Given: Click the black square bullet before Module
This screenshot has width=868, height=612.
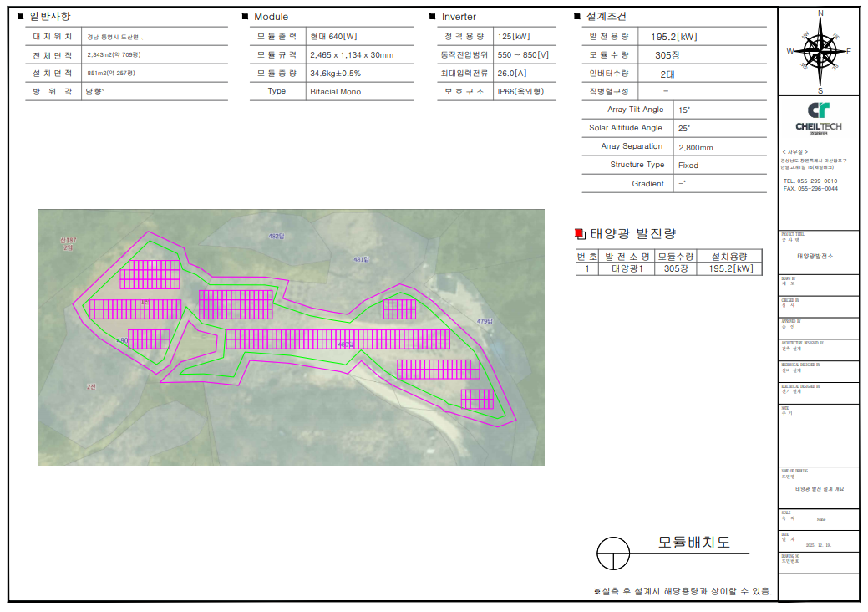Looking at the screenshot, I should 245,17.
